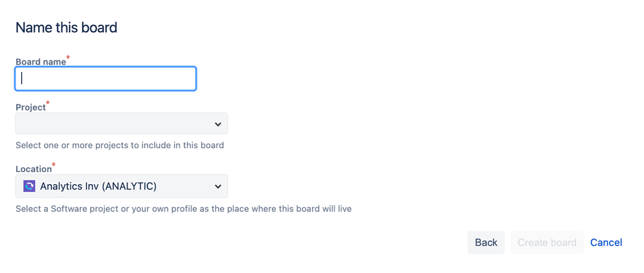The image size is (644, 273).
Task: Click the Board name field label
Action: click(41, 62)
